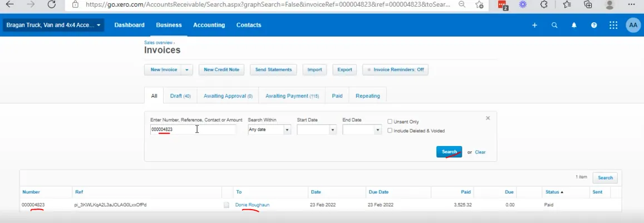This screenshot has height=223, width=644.
Task: Open the browser three-dot menu
Action: (x=631, y=4)
